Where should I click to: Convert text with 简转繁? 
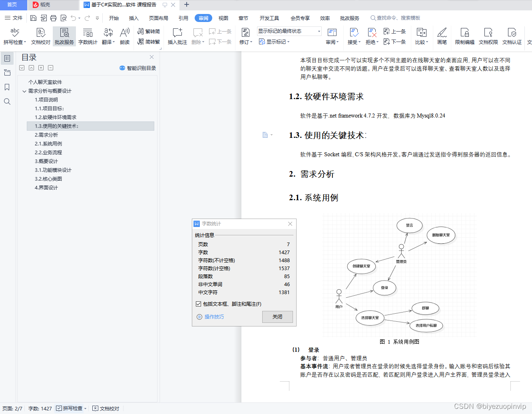149,42
